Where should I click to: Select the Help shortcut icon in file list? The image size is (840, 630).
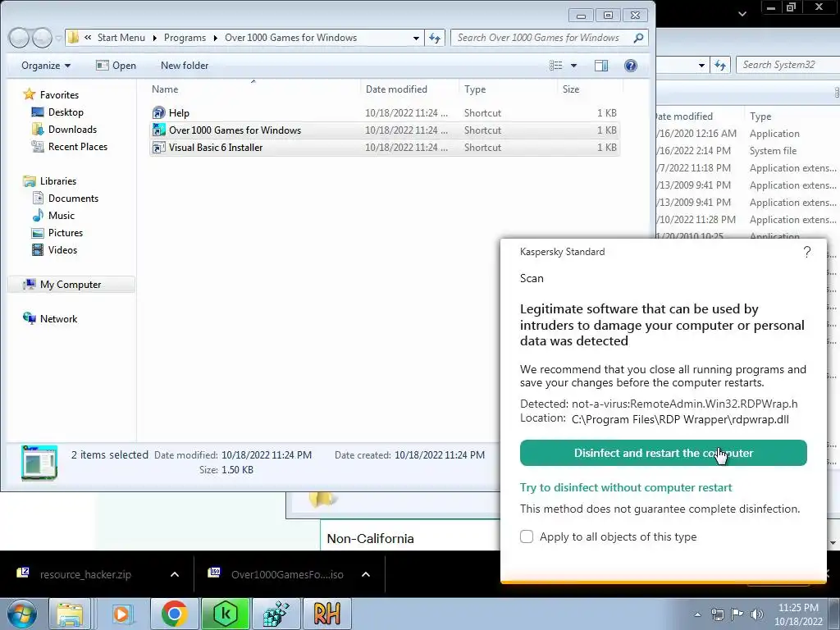click(x=158, y=112)
